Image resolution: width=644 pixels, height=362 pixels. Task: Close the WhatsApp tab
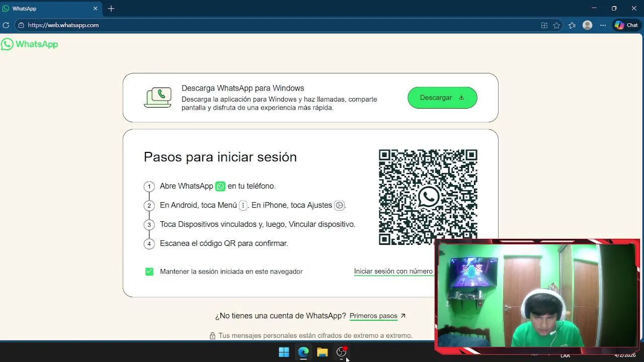[x=95, y=9]
